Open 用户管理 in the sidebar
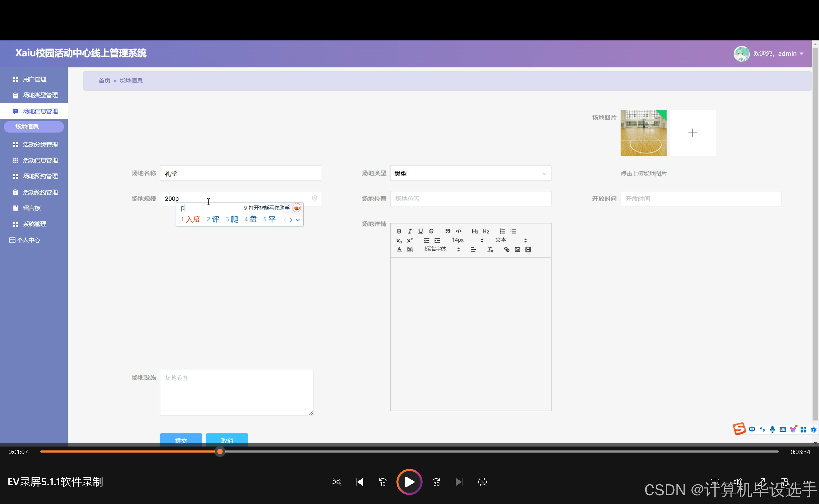Viewport: 819px width, 504px height. tap(34, 79)
